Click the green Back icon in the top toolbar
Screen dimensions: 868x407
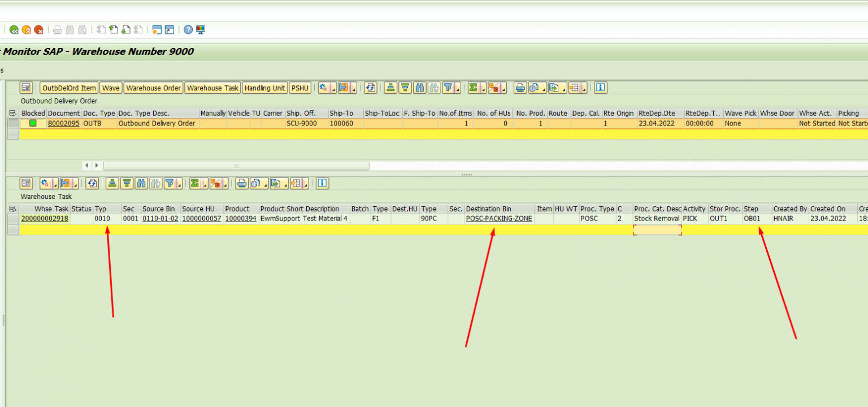(x=14, y=29)
